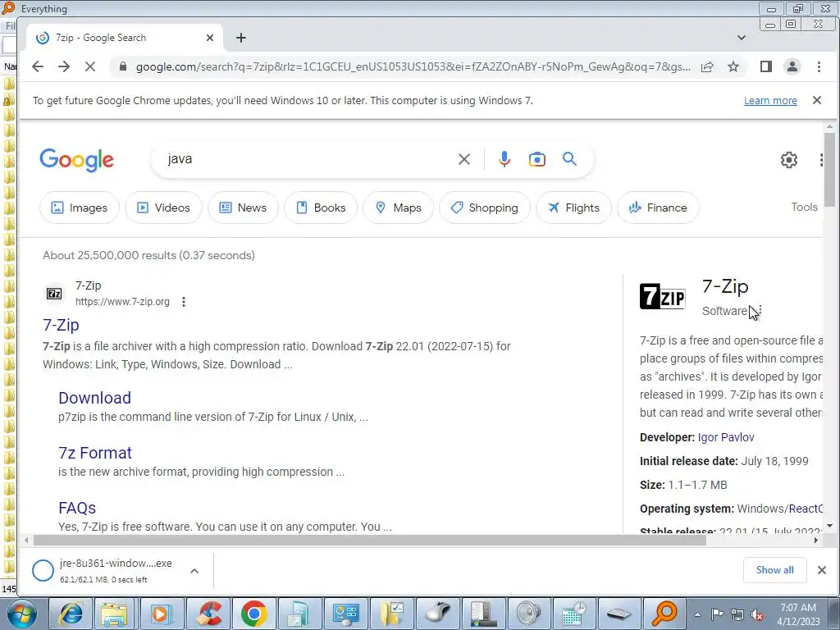Close the downloads bar
This screenshot has height=630, width=840.
(x=822, y=570)
